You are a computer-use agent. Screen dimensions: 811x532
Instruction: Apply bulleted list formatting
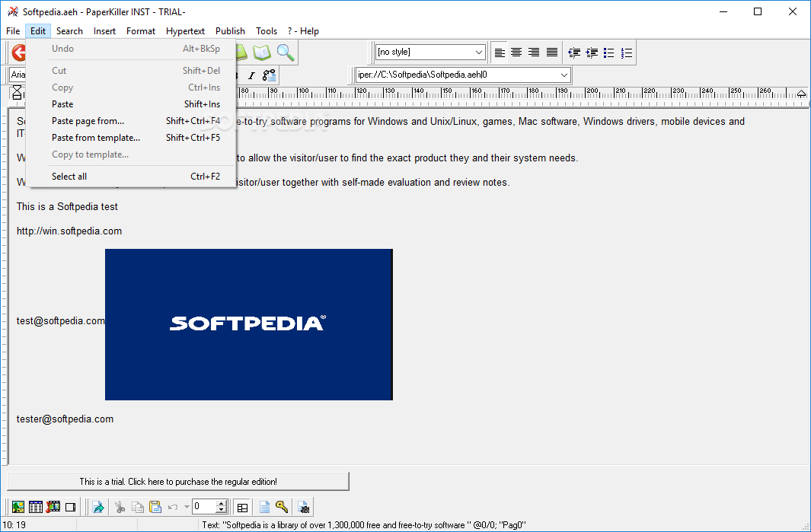(609, 53)
